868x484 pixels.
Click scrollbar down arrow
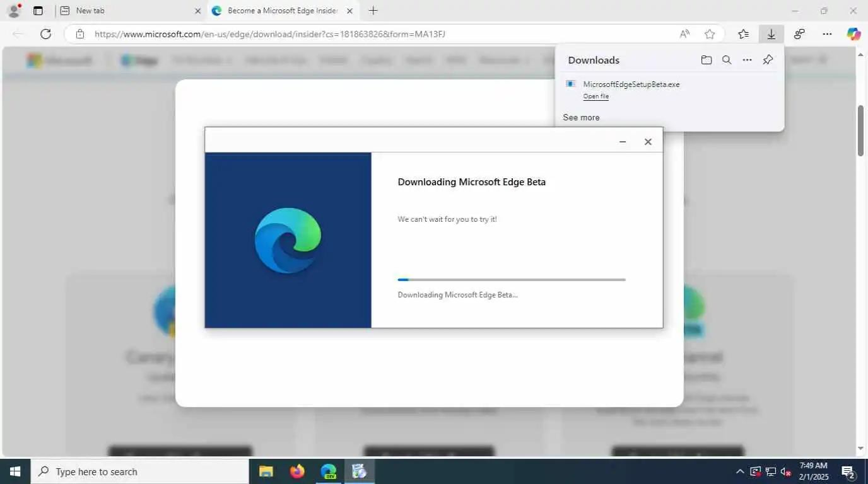[860, 449]
